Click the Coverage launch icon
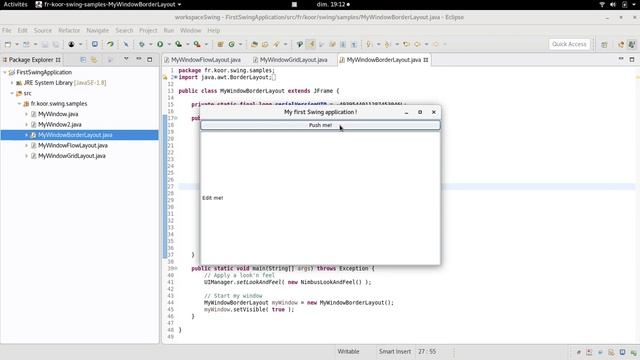The height and width of the screenshot is (360, 640). click(179, 44)
